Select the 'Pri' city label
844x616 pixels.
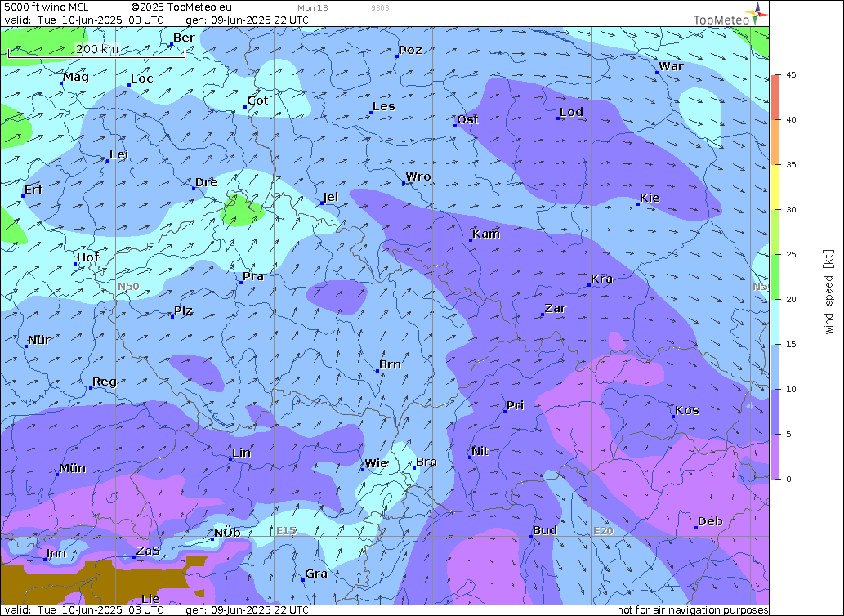[x=516, y=406]
